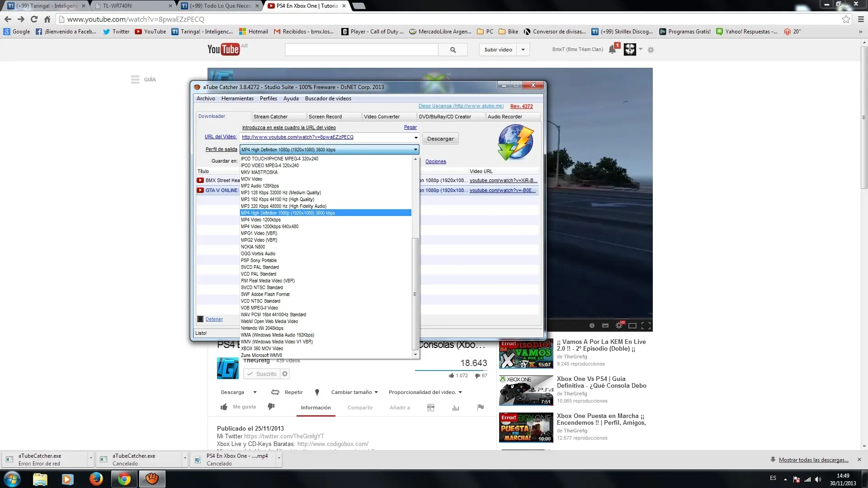
Task: Open the Perfiles menu
Action: click(269, 99)
